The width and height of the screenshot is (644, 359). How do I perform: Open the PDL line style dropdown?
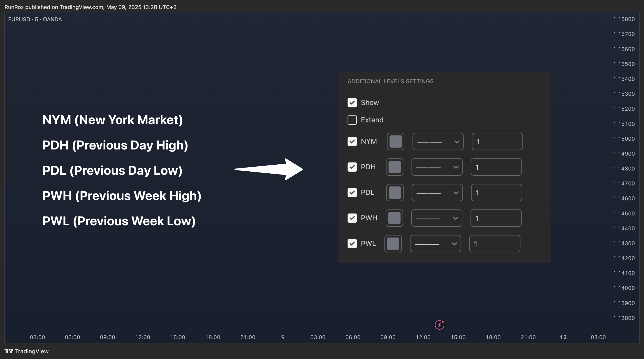[437, 193]
